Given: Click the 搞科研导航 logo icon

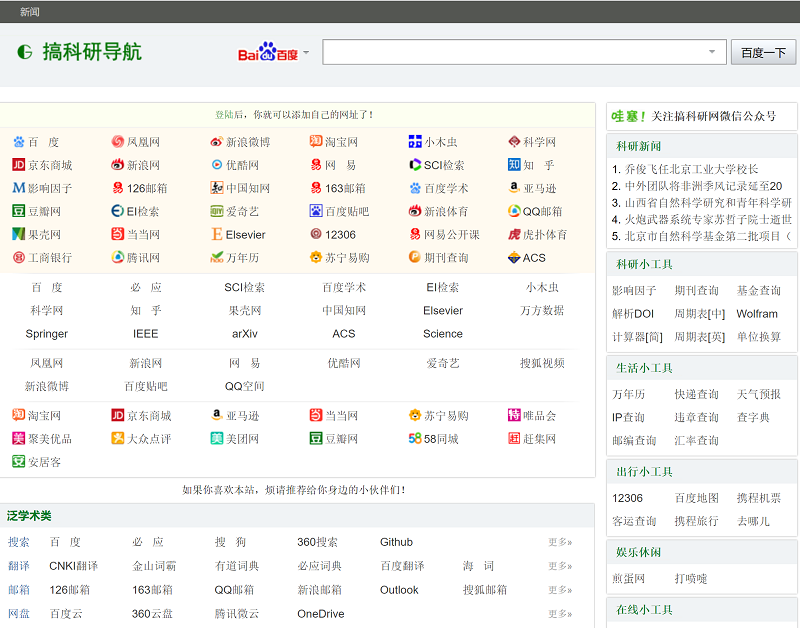Looking at the screenshot, I should click(x=24, y=52).
